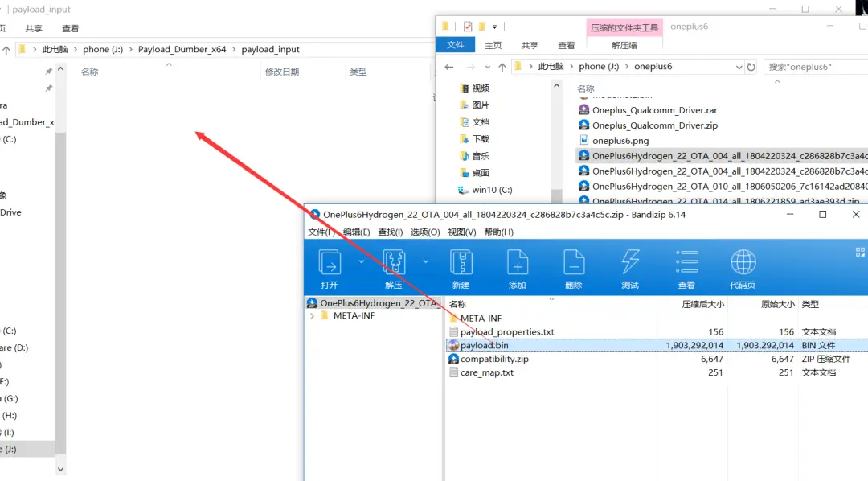This screenshot has height=481, width=868.
Task: Click the blue 文件 button in oneplus6 Explorer
Action: pos(456,46)
